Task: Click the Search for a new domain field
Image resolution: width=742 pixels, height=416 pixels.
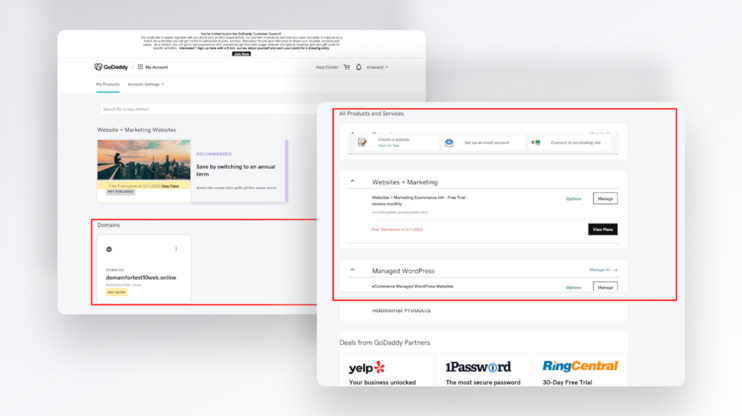Action: pos(208,109)
